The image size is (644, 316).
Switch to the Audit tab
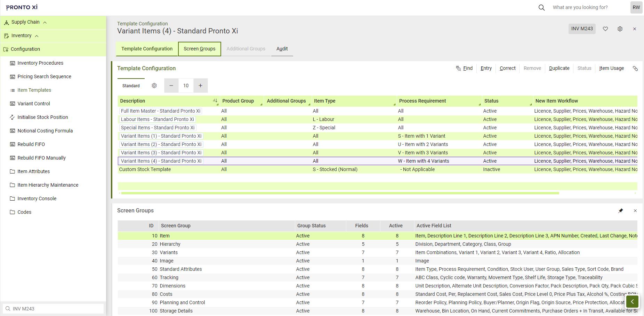(x=282, y=49)
